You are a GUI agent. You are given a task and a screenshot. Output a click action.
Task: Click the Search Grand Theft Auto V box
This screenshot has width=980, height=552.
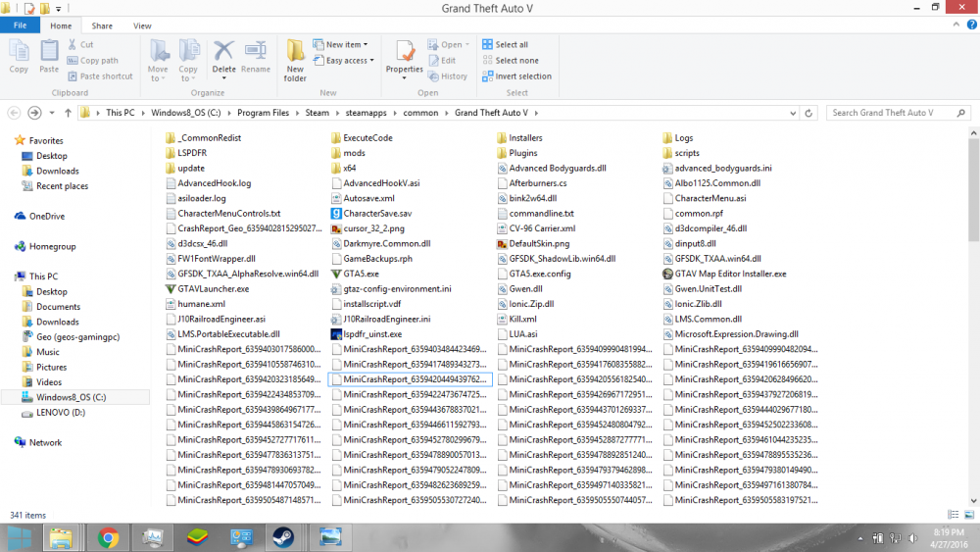point(899,113)
